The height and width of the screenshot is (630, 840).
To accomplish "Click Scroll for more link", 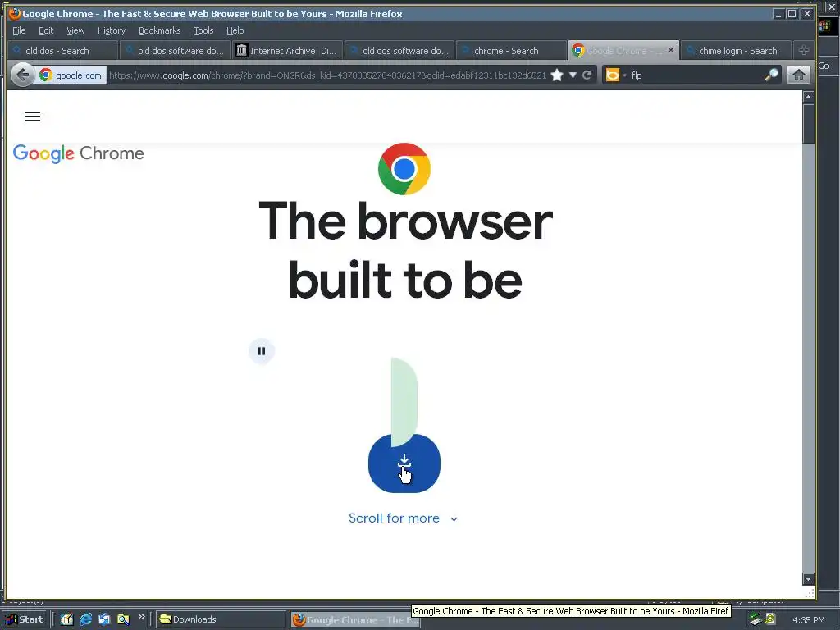I will (394, 518).
